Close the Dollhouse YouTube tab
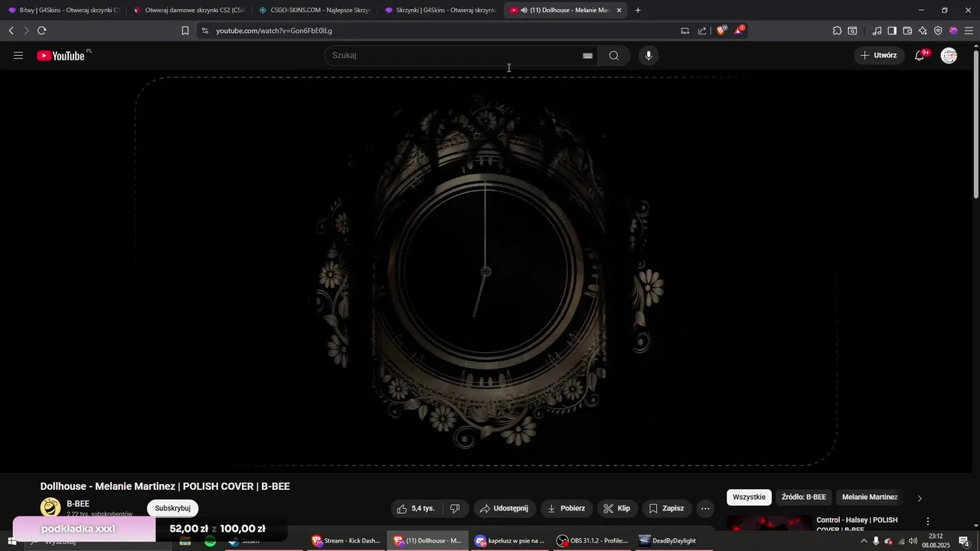The height and width of the screenshot is (551, 980). [x=619, y=10]
